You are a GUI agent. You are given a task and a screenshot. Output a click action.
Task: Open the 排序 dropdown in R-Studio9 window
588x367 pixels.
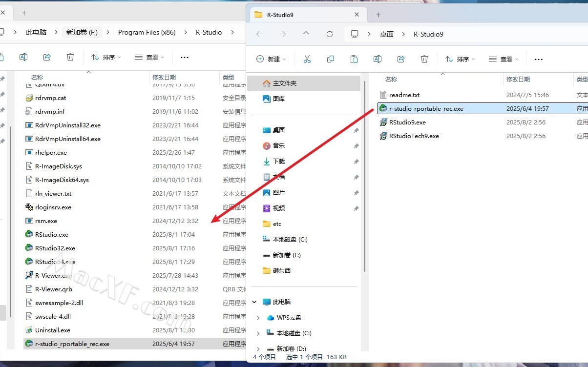click(x=460, y=59)
